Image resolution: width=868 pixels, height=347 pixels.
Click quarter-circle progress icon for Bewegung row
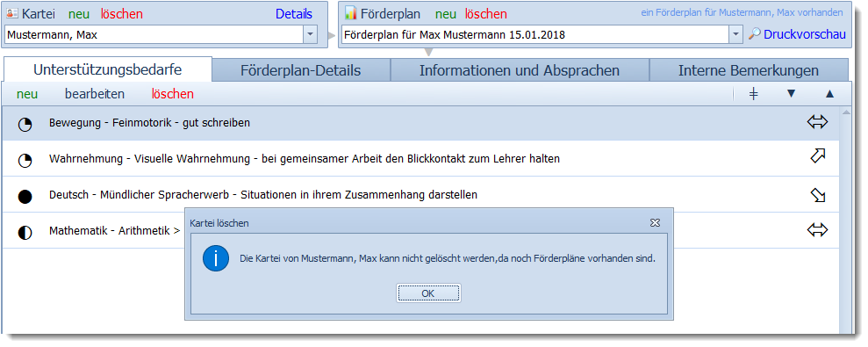click(25, 125)
